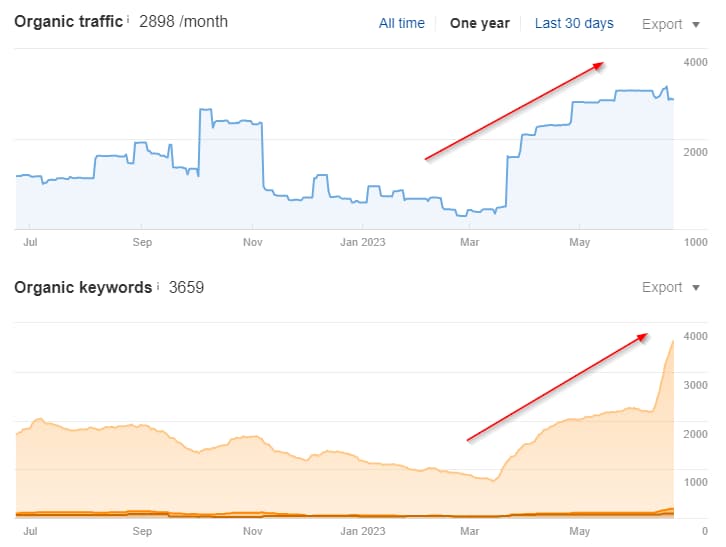Click Jan 2023 label on traffic chart axis
The height and width of the screenshot is (547, 726).
tap(362, 241)
